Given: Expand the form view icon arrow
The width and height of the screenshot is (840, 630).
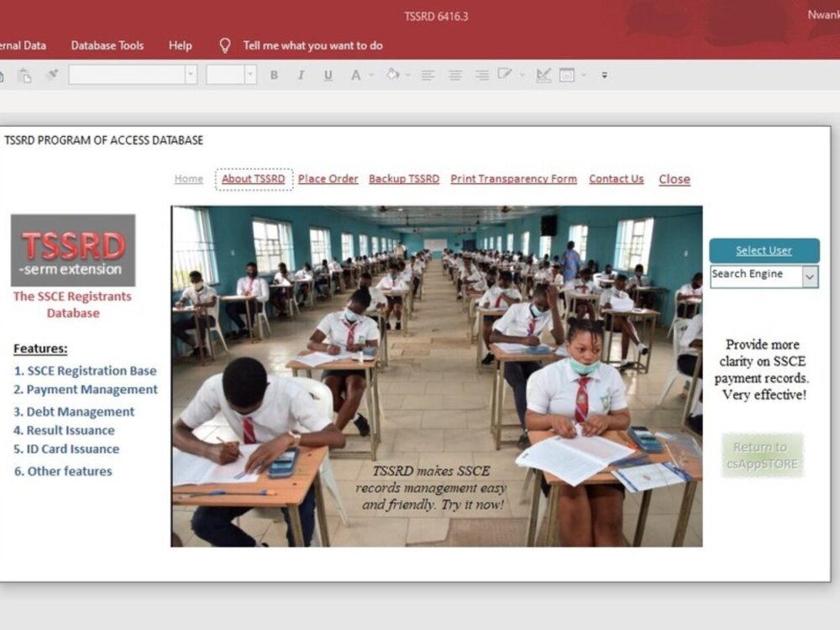Looking at the screenshot, I should tap(584, 76).
